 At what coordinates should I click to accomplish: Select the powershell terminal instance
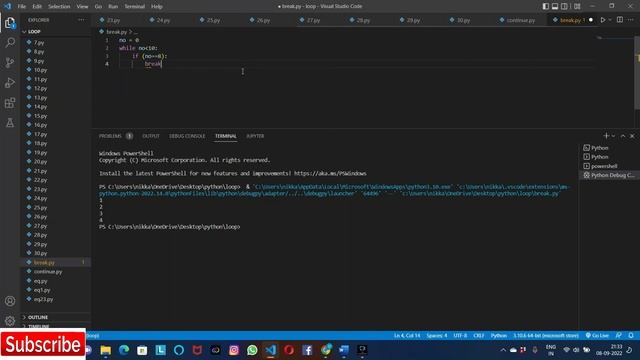[x=604, y=166]
